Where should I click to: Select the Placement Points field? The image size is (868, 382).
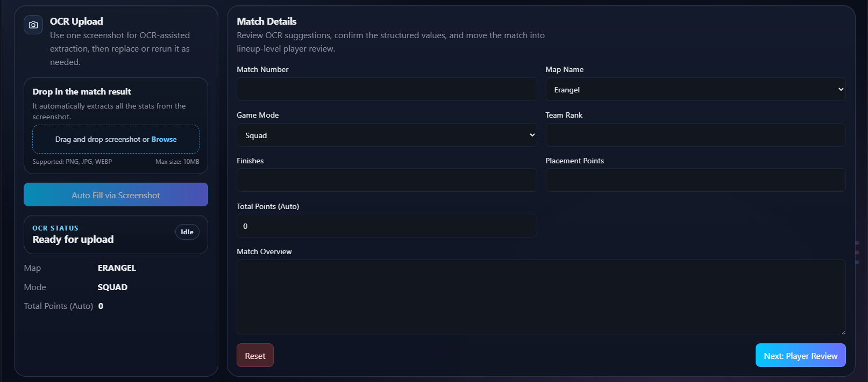[695, 180]
